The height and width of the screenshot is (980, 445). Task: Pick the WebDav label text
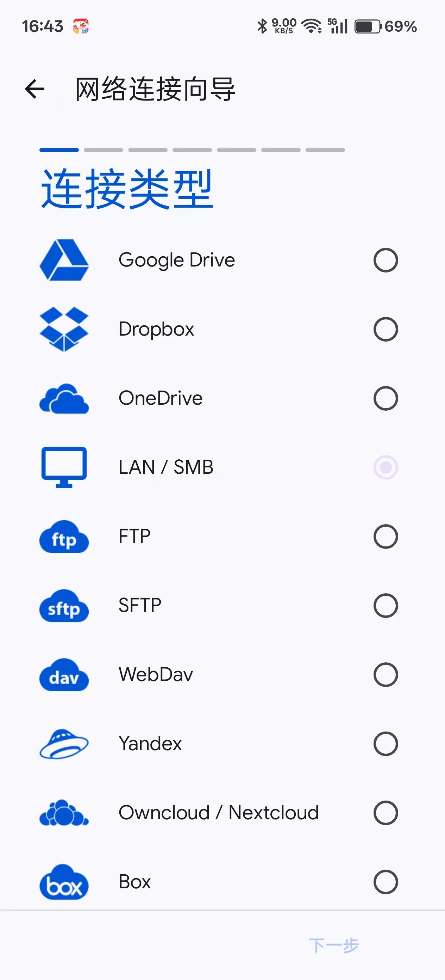pos(155,674)
